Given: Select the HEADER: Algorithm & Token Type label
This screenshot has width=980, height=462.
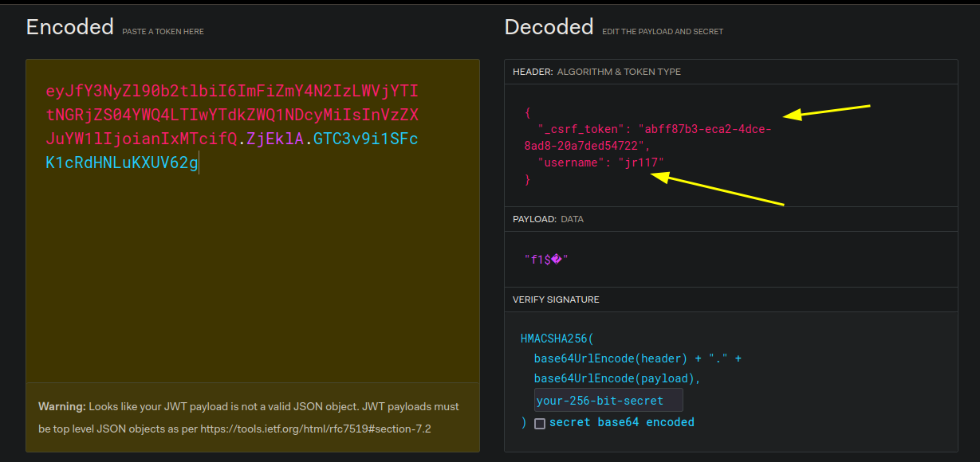Looking at the screenshot, I should tap(596, 72).
